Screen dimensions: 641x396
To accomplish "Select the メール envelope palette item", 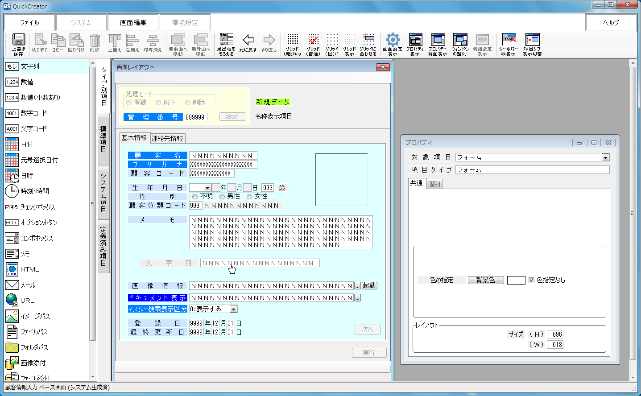I will (x=20, y=285).
